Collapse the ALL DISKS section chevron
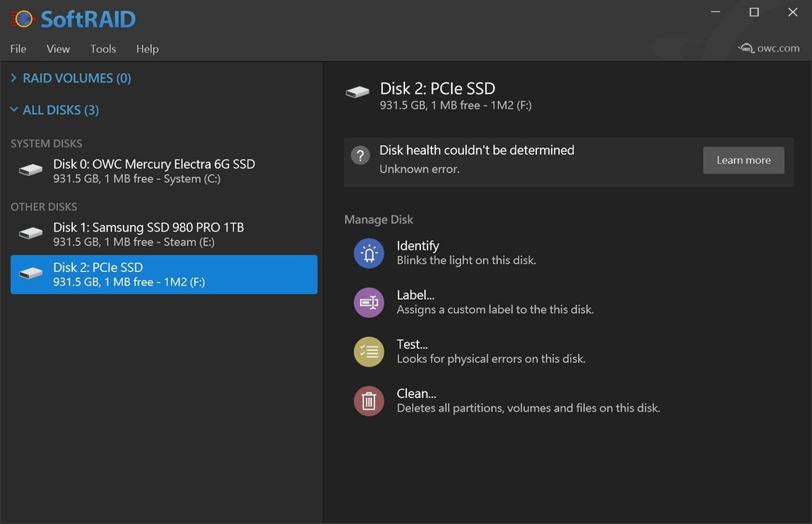Screen dimensions: 812x524 [x=14, y=109]
